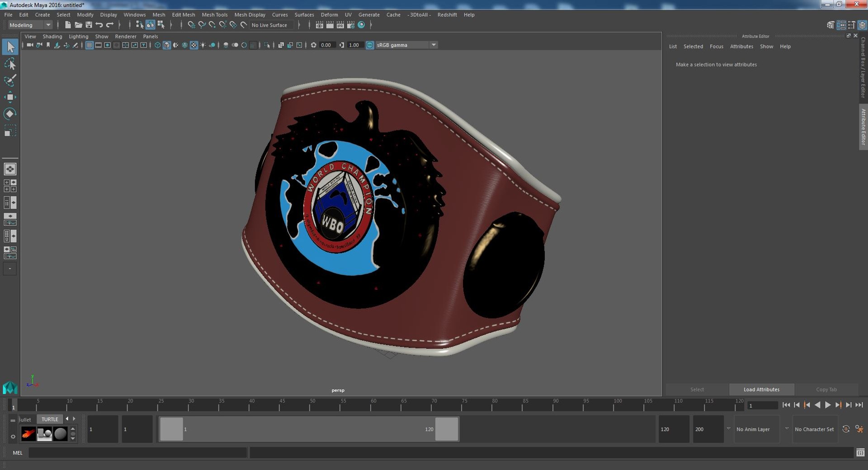Open Hypershade with the blue sphere icon

[x=361, y=25]
